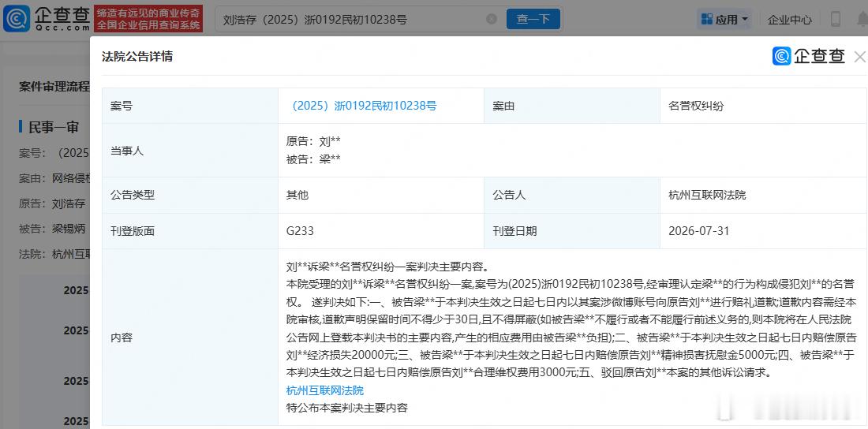Click the 法院公告详情 dialog title
The image size is (868, 429).
click(x=137, y=57)
